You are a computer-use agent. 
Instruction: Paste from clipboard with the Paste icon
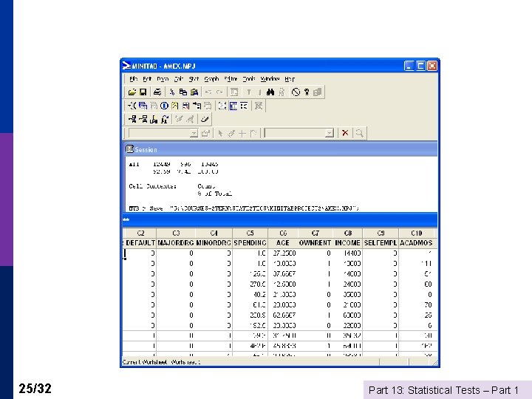pos(194,92)
